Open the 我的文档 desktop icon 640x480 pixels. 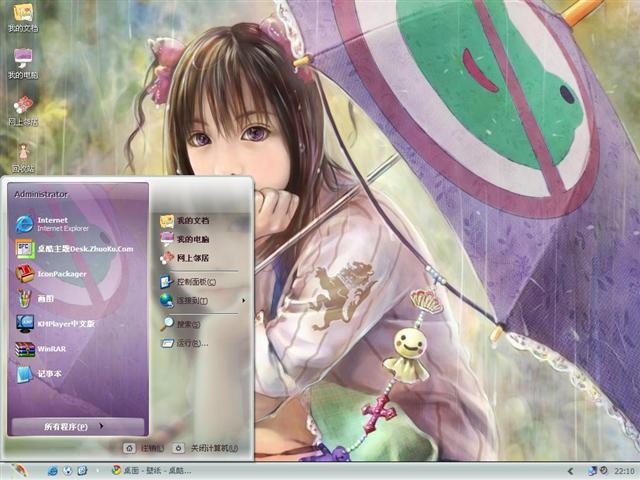[x=23, y=17]
